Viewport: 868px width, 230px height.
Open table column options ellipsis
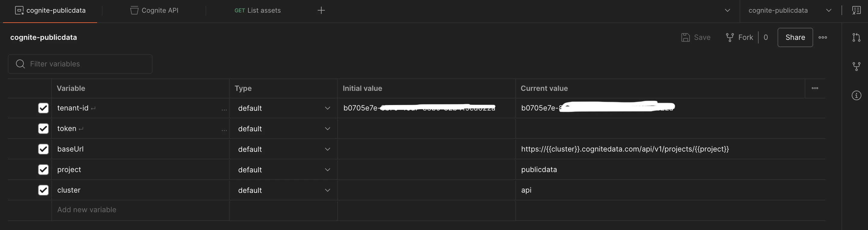(x=815, y=88)
